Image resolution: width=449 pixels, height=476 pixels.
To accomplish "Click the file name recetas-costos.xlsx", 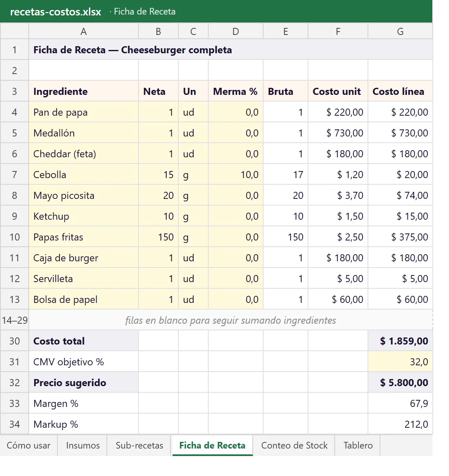I will coord(56,12).
